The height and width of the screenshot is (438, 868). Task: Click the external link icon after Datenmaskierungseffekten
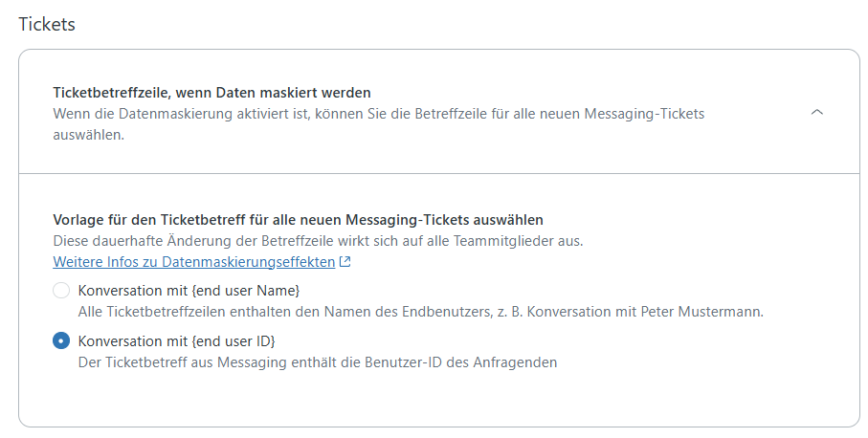(x=345, y=262)
